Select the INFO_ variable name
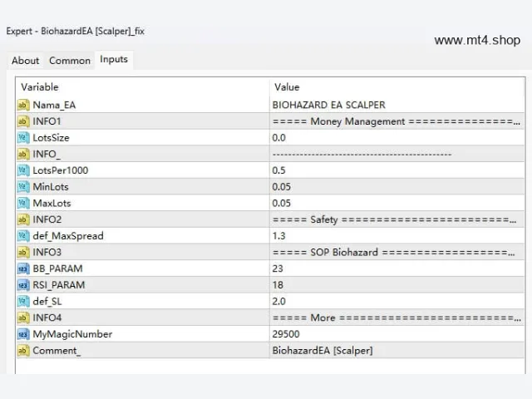The height and width of the screenshot is (399, 532). pyautogui.click(x=47, y=154)
